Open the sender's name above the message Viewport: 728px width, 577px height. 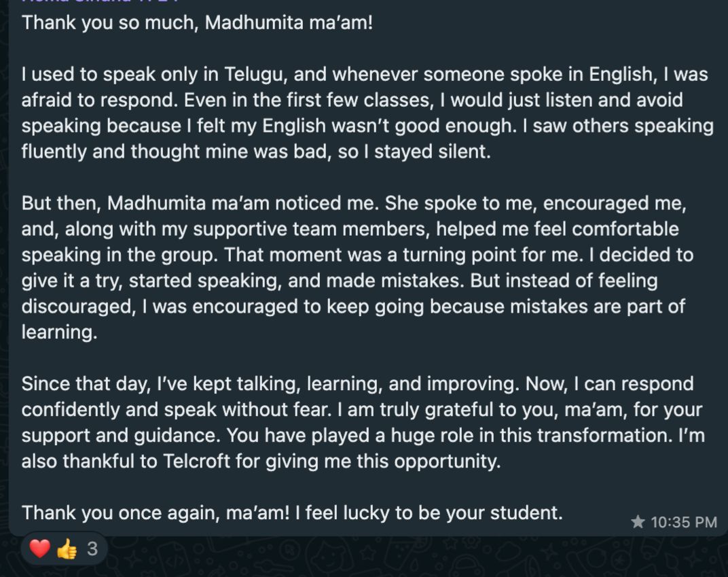[x=100, y=1]
